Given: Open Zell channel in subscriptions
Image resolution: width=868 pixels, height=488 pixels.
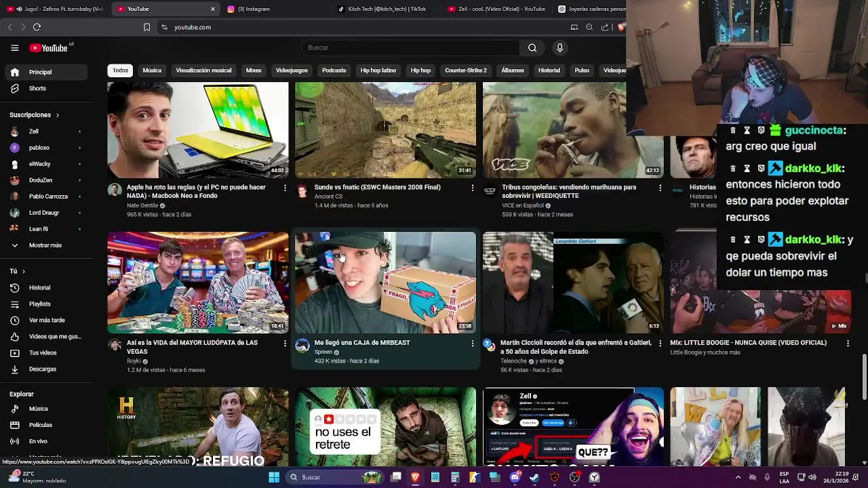Looking at the screenshot, I should (46, 131).
